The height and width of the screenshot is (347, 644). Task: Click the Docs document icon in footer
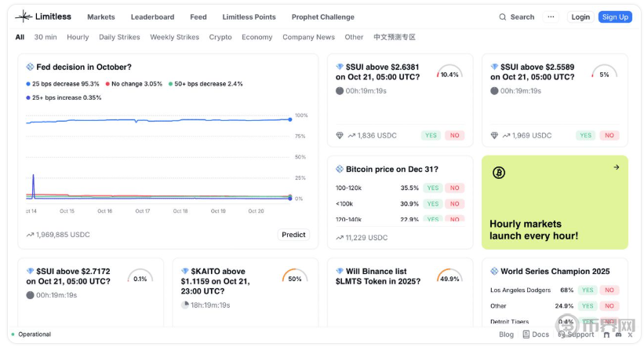tap(526, 334)
